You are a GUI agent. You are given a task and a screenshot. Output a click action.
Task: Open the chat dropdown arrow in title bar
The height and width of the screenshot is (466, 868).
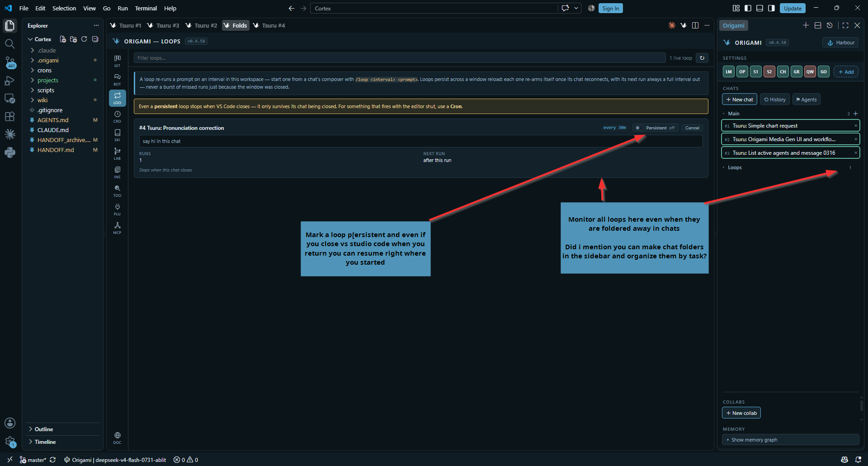(x=576, y=8)
